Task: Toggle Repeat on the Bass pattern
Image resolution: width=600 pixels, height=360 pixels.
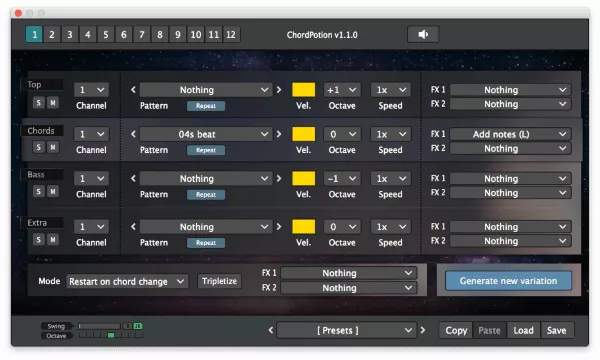Action: click(x=206, y=195)
